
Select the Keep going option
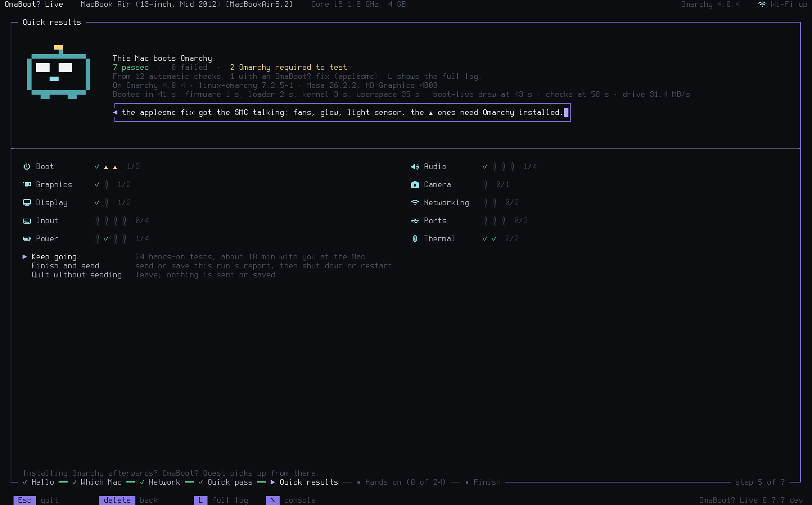point(54,257)
